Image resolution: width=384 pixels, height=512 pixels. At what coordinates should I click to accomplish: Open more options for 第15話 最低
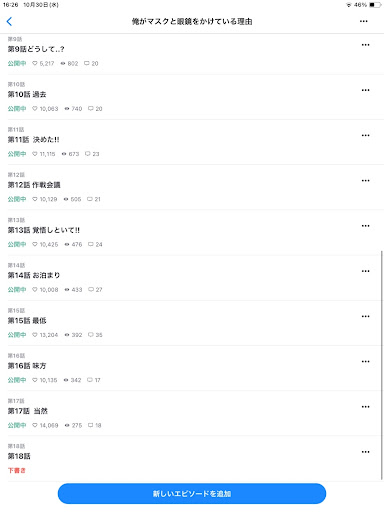click(x=365, y=316)
